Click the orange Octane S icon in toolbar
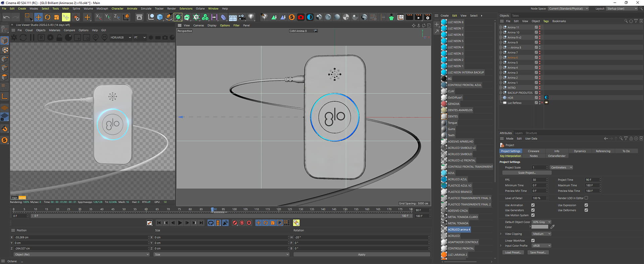 (292, 17)
